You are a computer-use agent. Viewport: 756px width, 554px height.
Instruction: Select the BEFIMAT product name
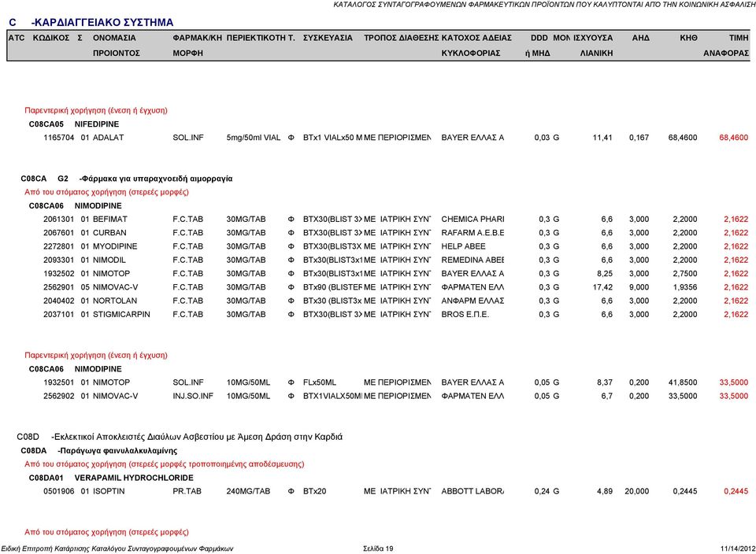click(110, 219)
